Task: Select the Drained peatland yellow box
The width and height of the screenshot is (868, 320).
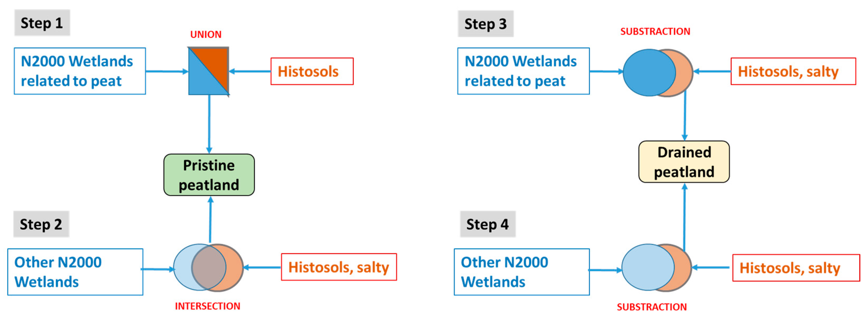Action: coord(684,162)
